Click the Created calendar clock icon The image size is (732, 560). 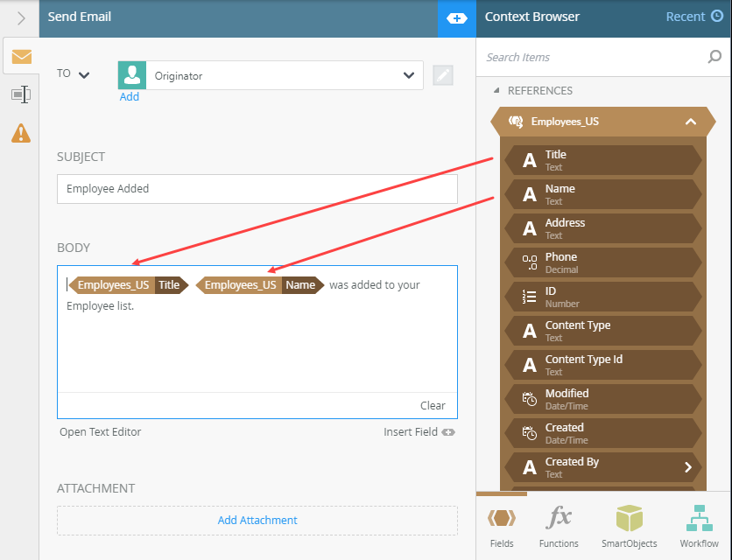(x=530, y=433)
